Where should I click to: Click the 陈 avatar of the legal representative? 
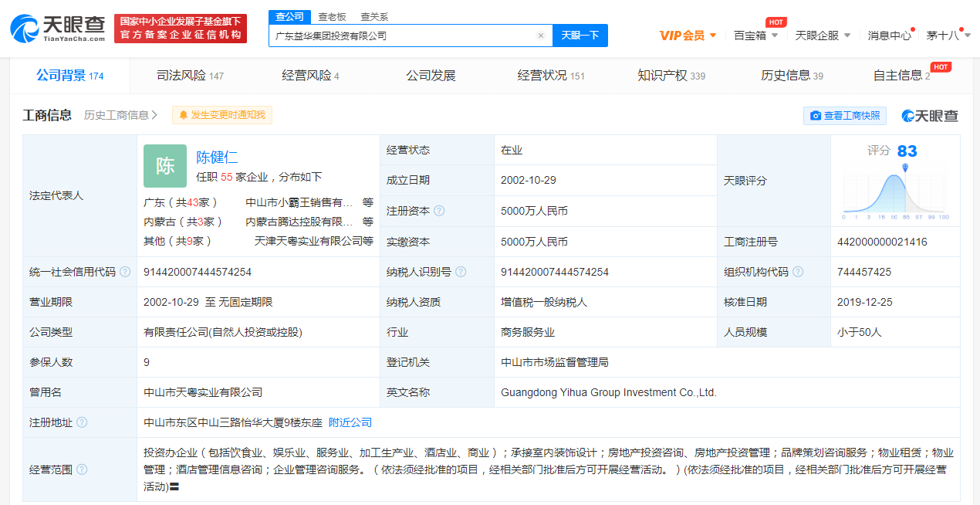165,166
